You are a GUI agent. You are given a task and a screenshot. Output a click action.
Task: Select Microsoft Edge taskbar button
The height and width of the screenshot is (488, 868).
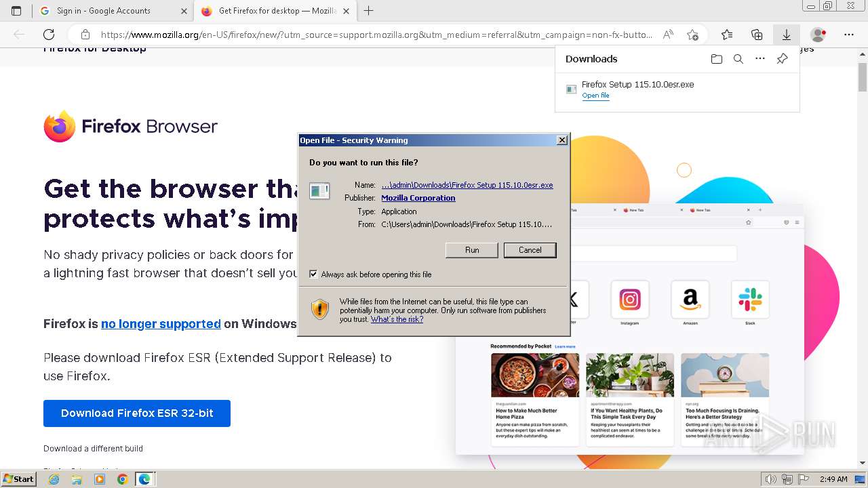(x=145, y=479)
